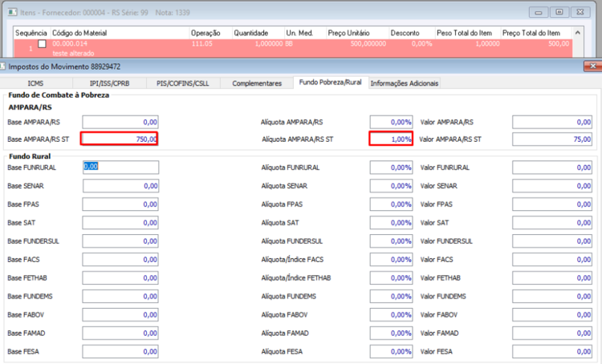The image size is (602, 364).
Task: Click the Alíquota/Índice FETHAB field
Action: tap(391, 278)
